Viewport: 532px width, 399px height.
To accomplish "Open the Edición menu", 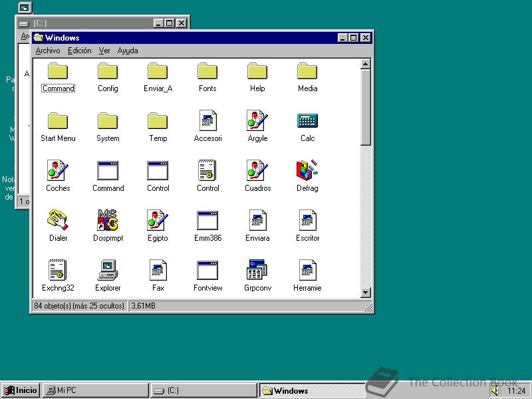I will click(x=79, y=51).
